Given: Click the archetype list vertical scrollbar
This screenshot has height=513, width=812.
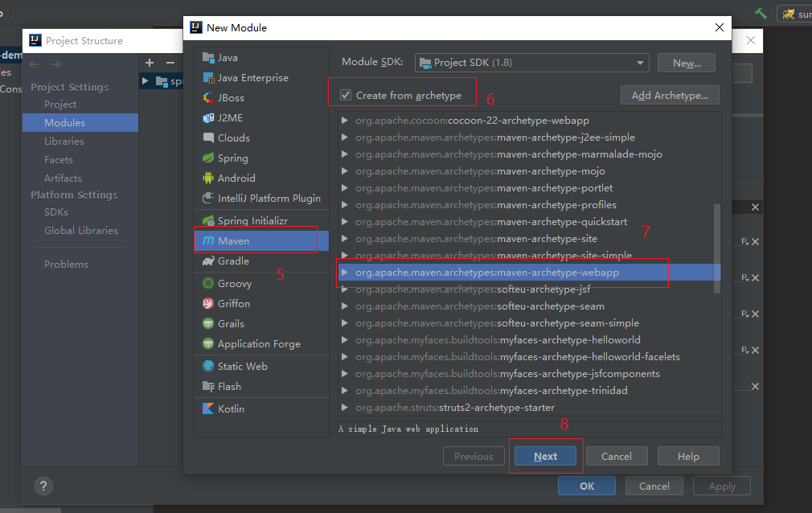Looking at the screenshot, I should (716, 248).
